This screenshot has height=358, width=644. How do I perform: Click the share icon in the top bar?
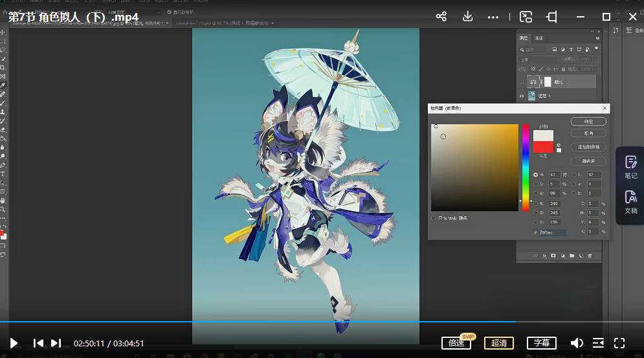[x=441, y=17]
